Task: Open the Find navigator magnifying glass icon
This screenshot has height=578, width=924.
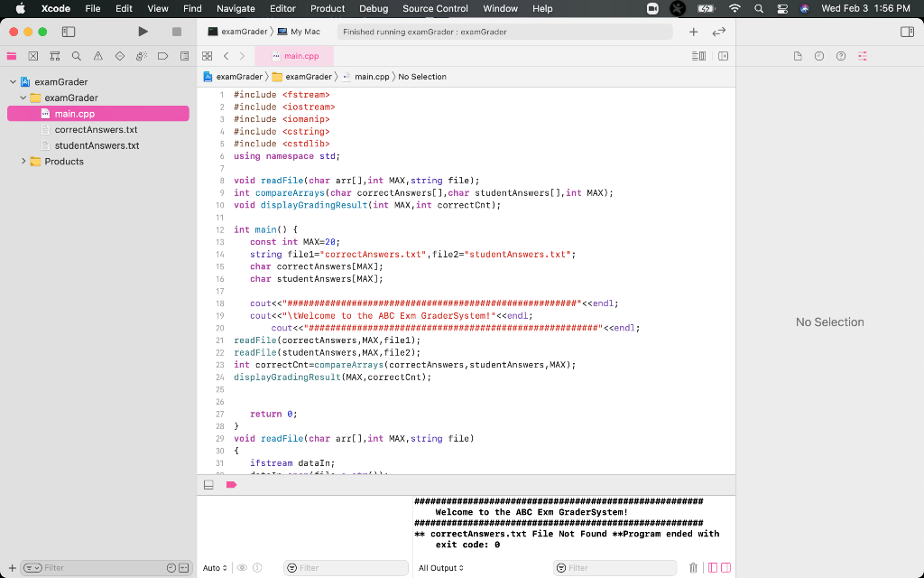Action: (x=77, y=55)
